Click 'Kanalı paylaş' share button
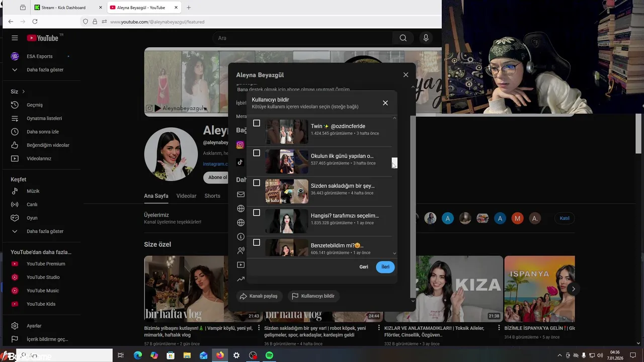Viewport: 644px width, 362px height. (260, 296)
